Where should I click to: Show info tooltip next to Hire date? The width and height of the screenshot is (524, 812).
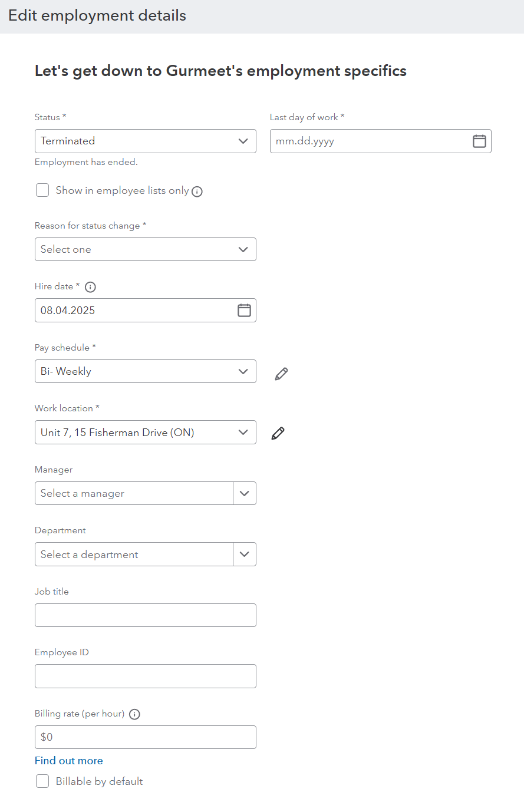[90, 287]
